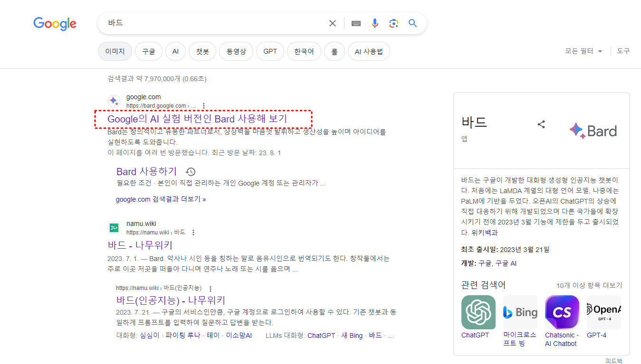Select the 이미지 filter chip
Screen dimensions: 641x364
115,51
